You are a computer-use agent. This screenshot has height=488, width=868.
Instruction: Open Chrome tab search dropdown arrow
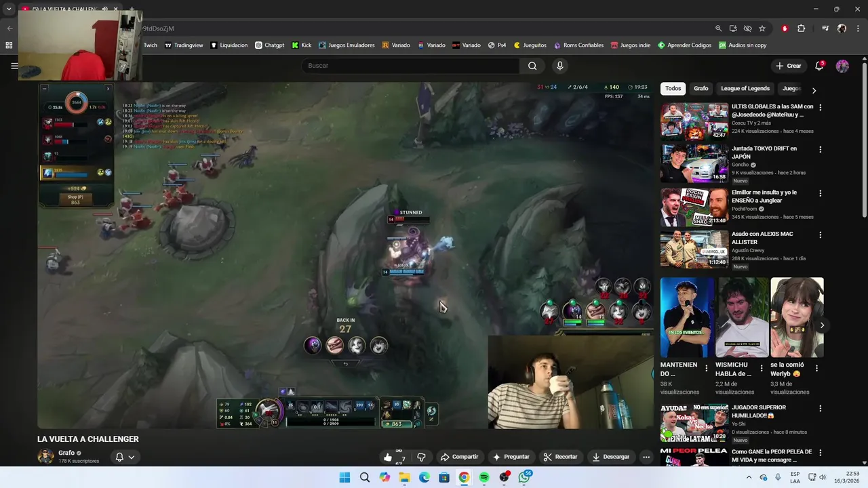point(9,9)
